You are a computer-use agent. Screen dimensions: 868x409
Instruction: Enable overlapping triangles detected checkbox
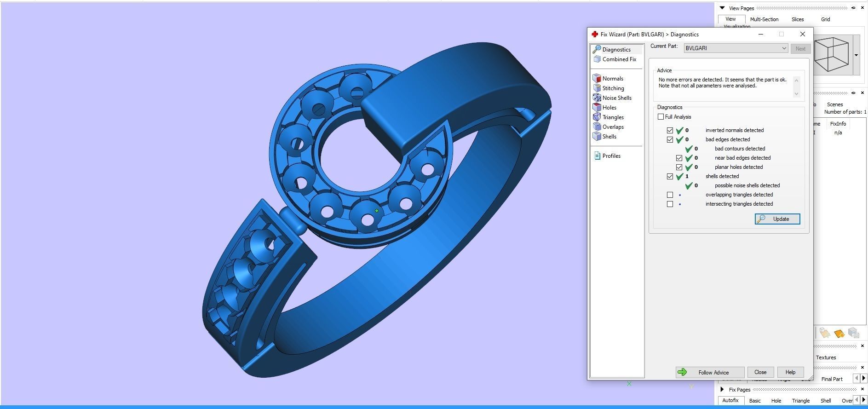pyautogui.click(x=670, y=195)
